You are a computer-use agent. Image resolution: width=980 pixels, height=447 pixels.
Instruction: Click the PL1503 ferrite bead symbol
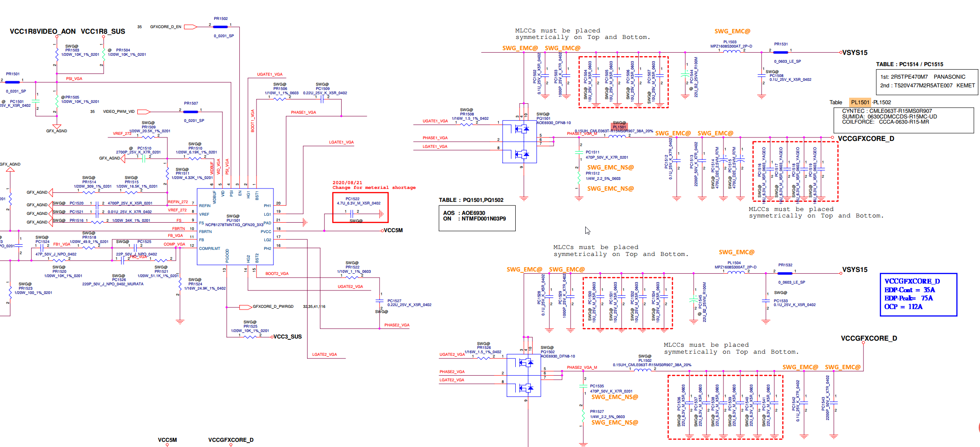732,51
